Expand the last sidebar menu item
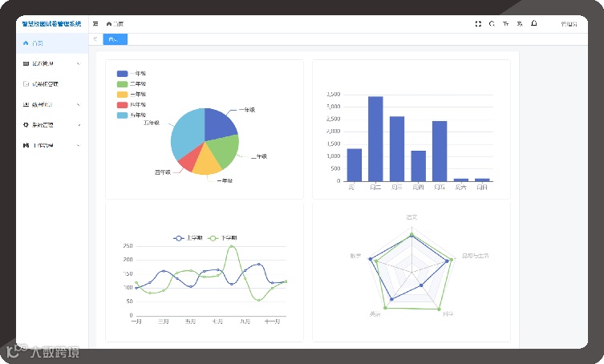Screen dimensions: 604x364 coord(52,146)
